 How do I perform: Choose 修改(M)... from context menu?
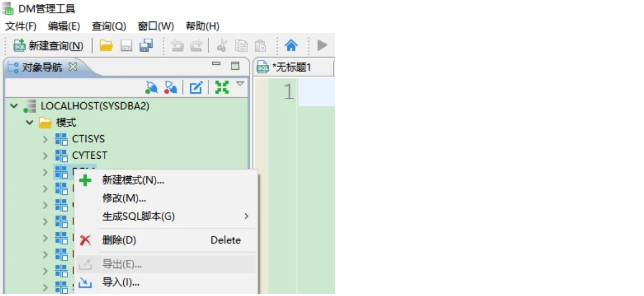(x=166, y=198)
